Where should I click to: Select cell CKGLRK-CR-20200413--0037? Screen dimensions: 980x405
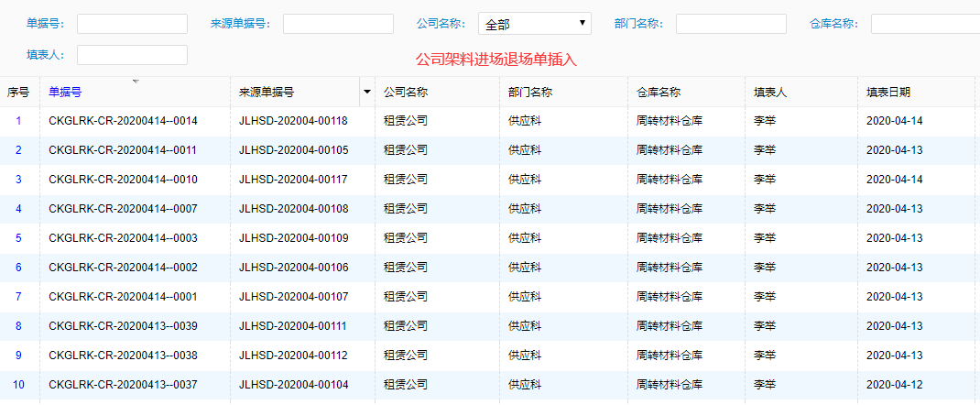pos(123,384)
